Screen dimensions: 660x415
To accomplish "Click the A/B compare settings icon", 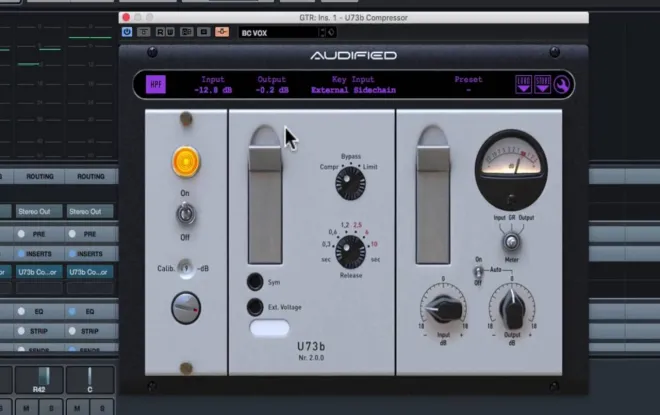I will (186, 32).
